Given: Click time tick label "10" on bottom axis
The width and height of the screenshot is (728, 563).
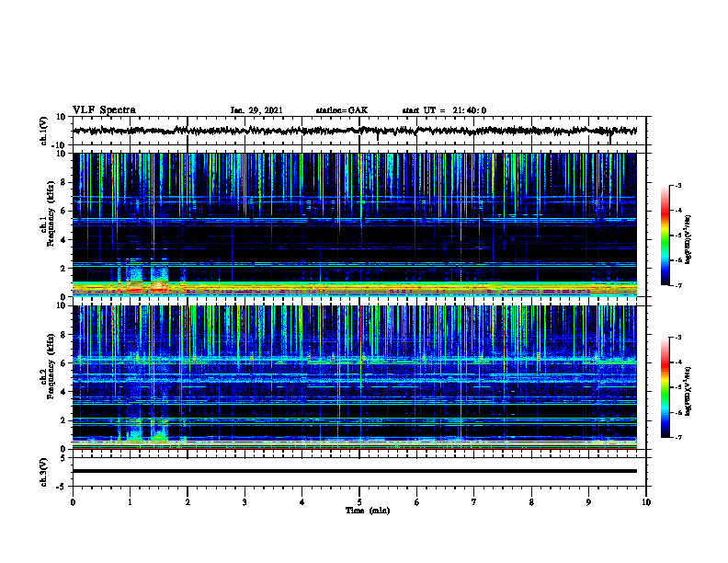Looking at the screenshot, I should point(646,502).
